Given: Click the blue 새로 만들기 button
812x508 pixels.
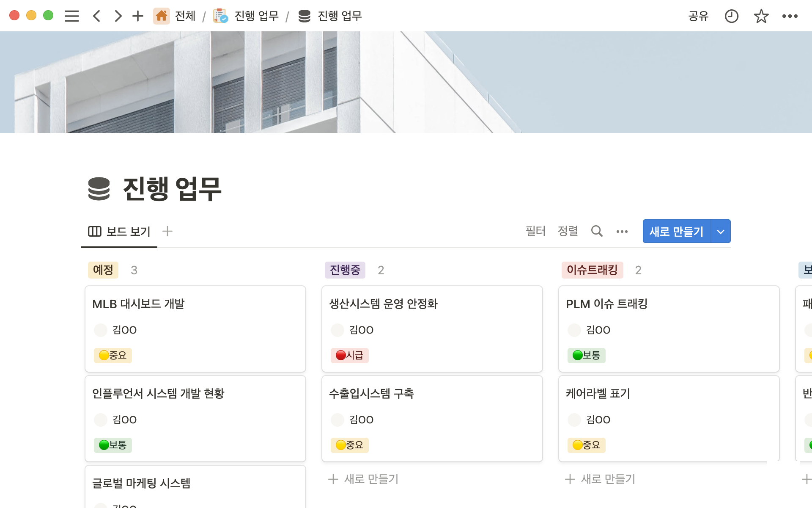Looking at the screenshot, I should coord(676,231).
